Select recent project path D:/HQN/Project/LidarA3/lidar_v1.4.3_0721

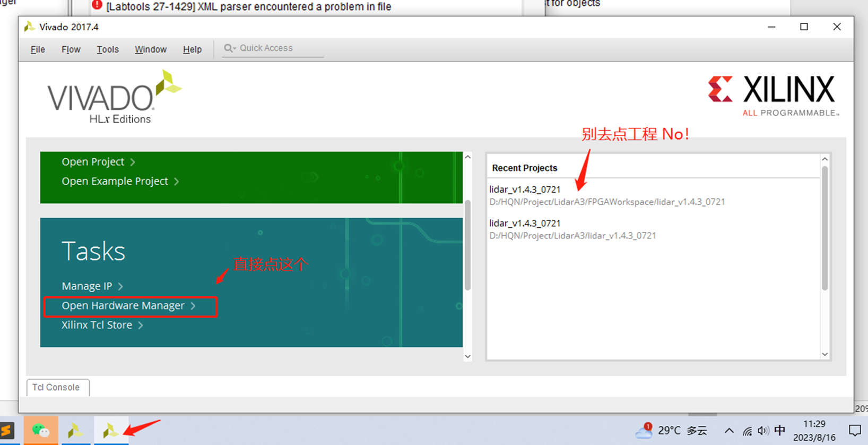point(572,236)
